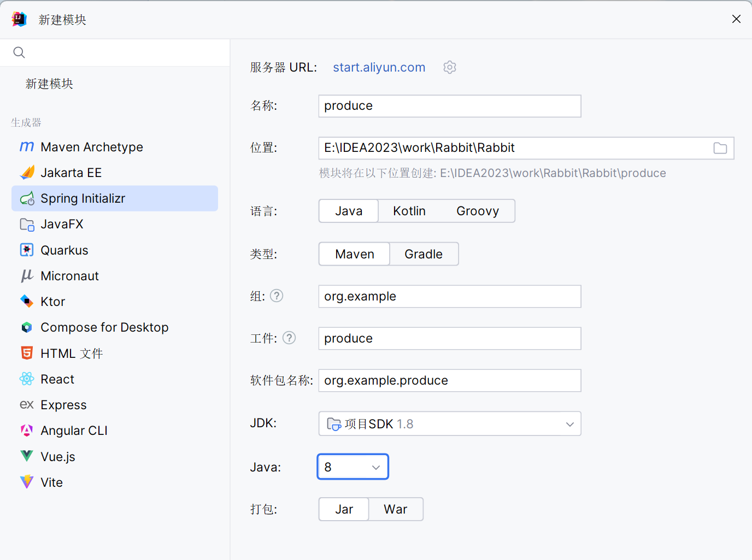Click the Quarkus icon
Screen dimensions: 752x560
pos(27,250)
